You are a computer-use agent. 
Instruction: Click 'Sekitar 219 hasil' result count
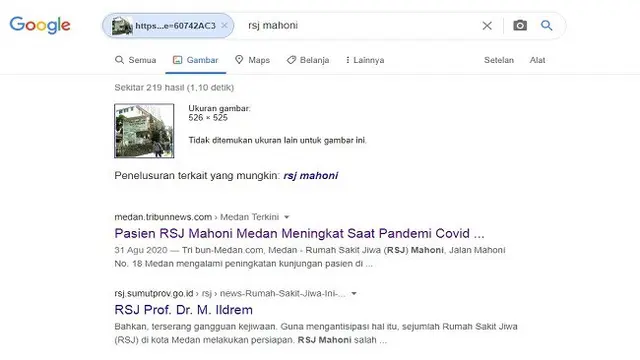click(x=174, y=87)
